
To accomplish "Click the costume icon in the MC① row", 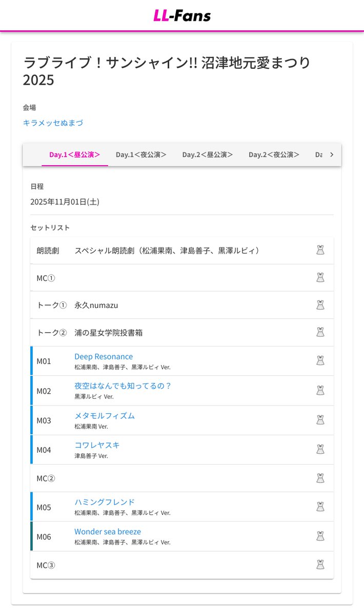I will point(320,278).
